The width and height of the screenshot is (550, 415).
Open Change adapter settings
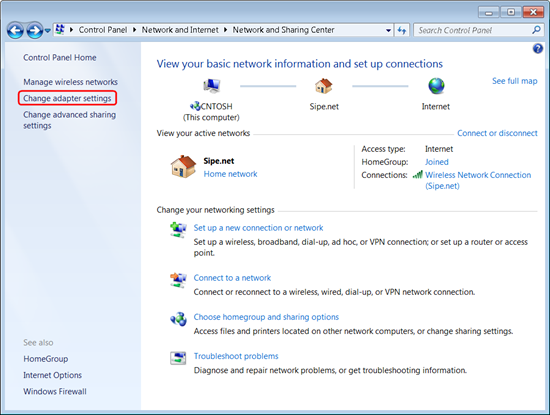coord(67,98)
